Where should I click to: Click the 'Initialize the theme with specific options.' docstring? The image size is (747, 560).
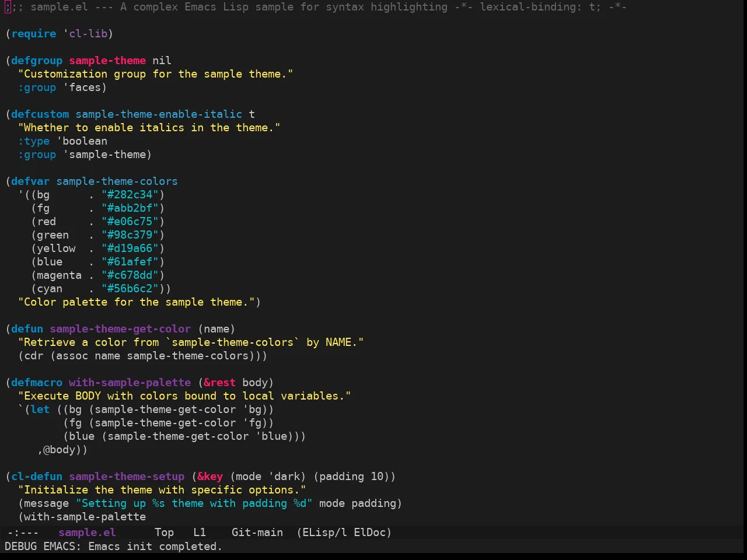[x=162, y=490]
